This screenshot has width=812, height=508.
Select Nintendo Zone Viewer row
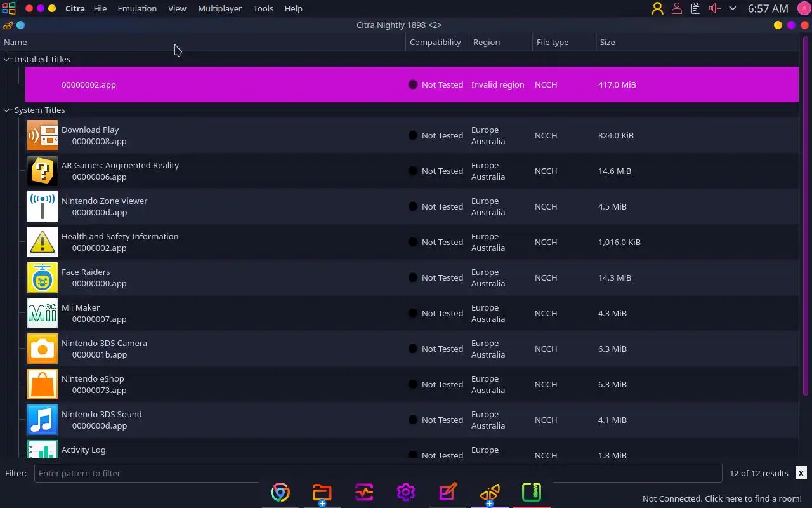412,206
